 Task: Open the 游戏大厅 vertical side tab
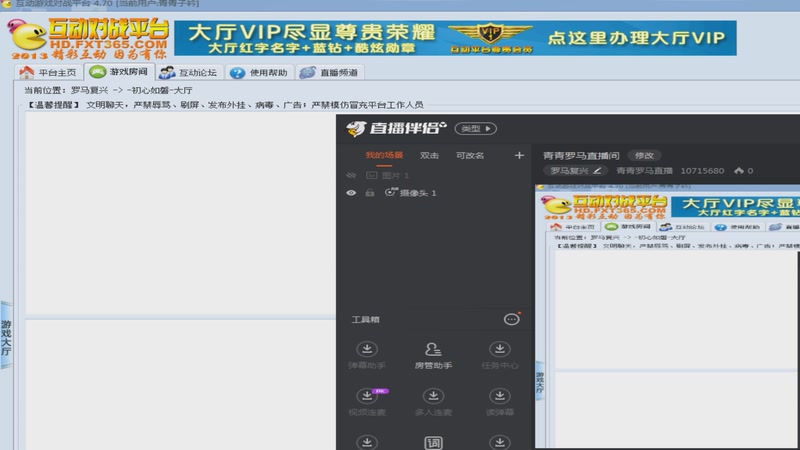6,335
